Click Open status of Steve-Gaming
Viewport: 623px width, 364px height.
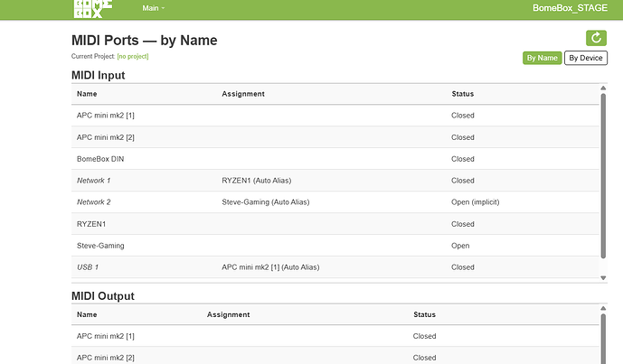click(460, 246)
